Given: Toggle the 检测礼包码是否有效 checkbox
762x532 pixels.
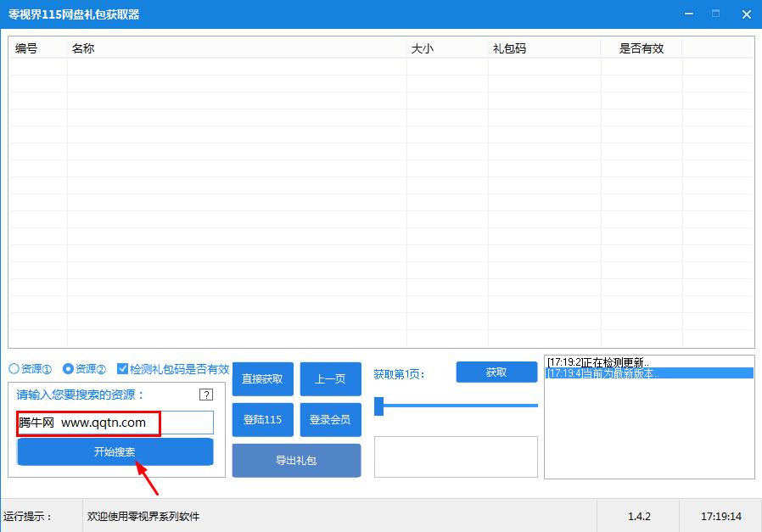Looking at the screenshot, I should (123, 369).
